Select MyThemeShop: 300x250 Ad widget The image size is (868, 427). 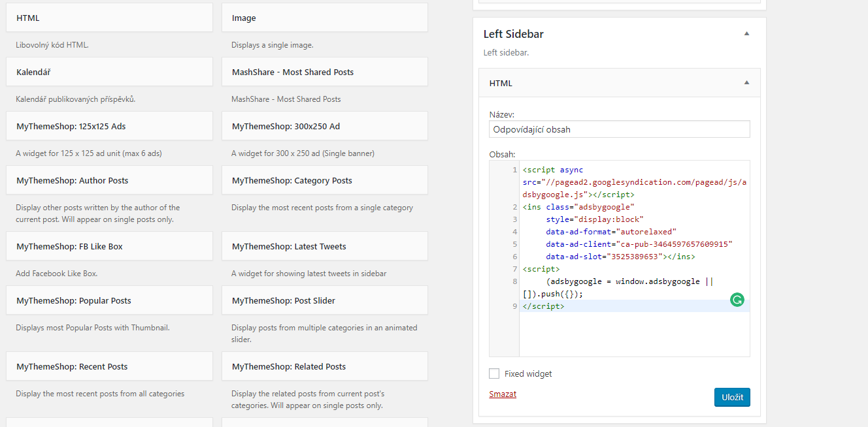324,126
